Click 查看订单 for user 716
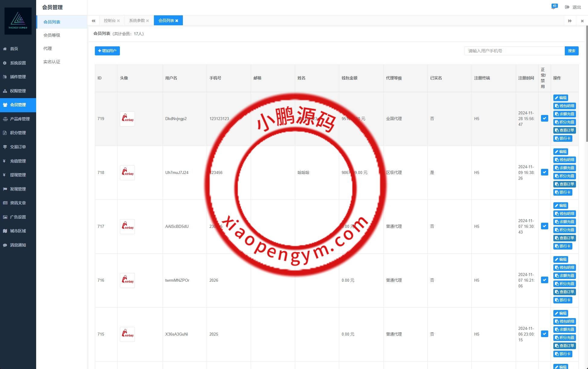 coord(565,292)
